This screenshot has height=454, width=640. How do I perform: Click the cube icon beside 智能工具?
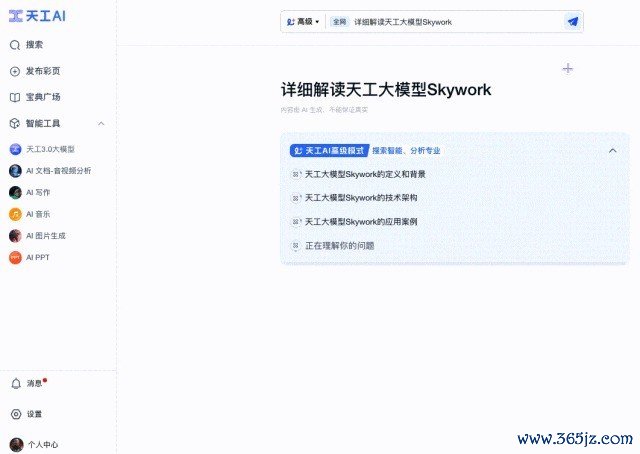[x=15, y=123]
